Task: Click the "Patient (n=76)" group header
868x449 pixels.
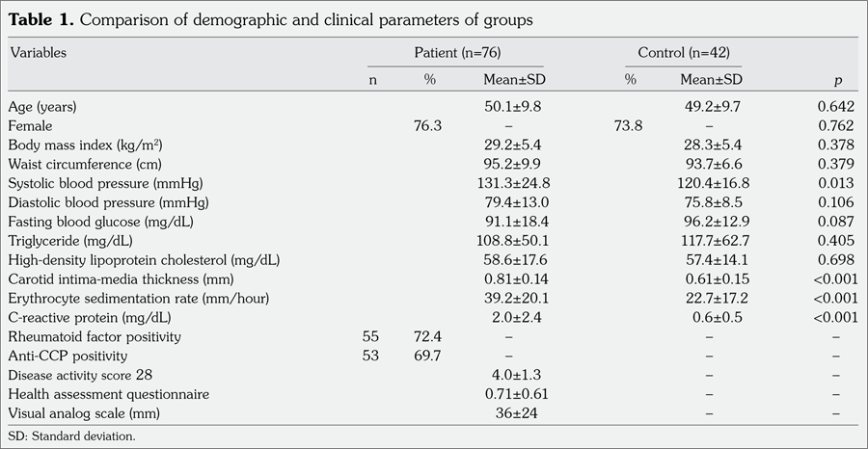Action: click(457, 52)
